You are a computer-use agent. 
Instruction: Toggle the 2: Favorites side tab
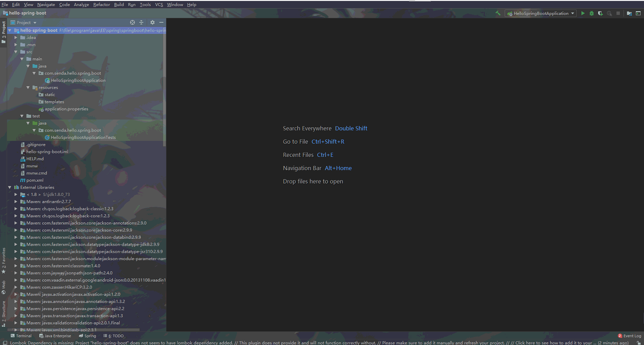pos(3,261)
